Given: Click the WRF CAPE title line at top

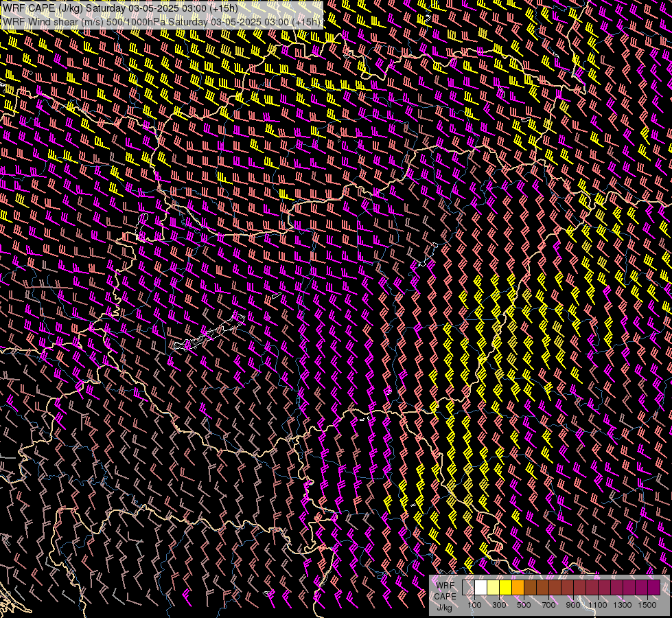Looking at the screenshot, I should [x=120, y=8].
